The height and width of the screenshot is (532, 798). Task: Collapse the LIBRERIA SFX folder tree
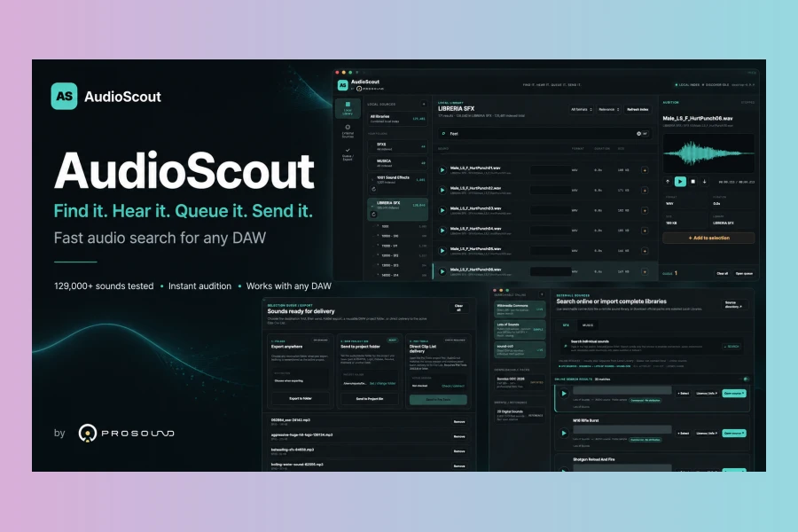point(372,205)
